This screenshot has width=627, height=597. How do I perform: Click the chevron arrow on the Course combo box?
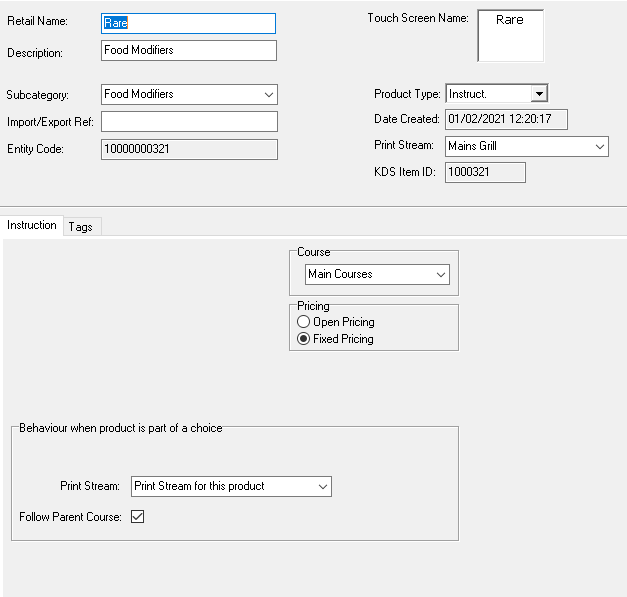(441, 274)
